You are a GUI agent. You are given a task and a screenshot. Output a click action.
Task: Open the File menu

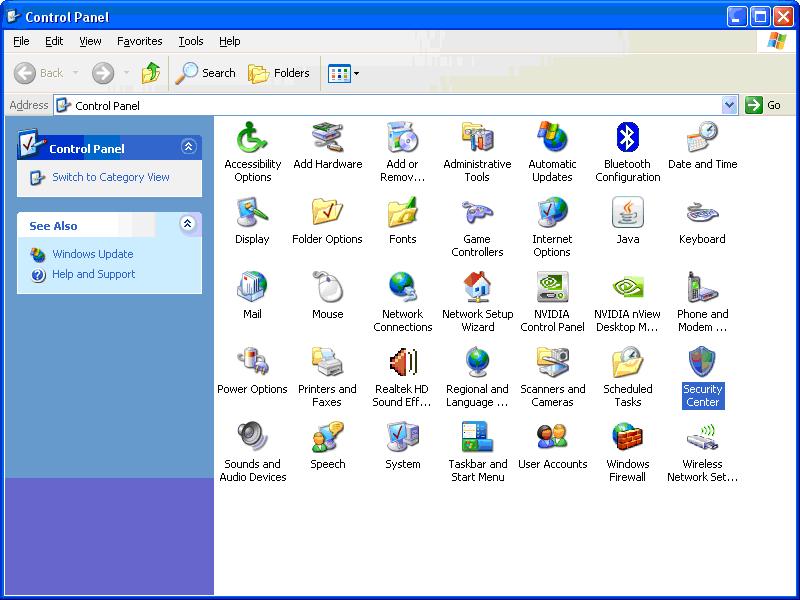coord(21,41)
